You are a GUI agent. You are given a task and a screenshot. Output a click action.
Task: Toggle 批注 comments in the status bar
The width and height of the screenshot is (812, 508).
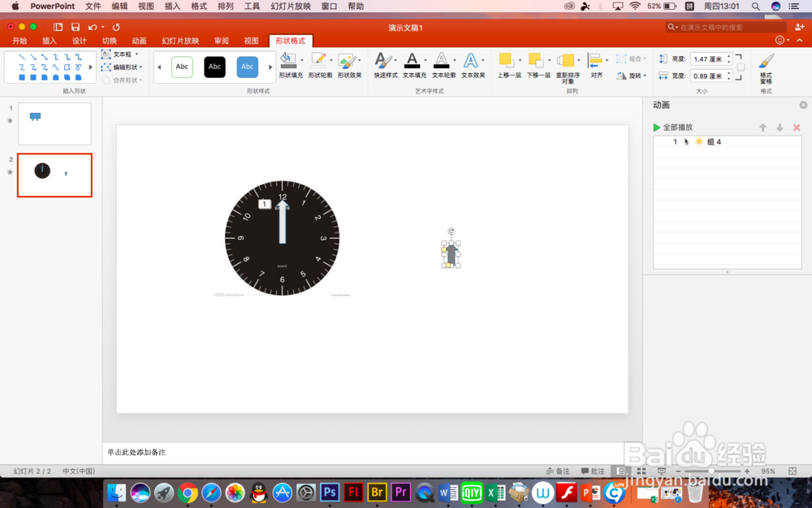[x=593, y=471]
